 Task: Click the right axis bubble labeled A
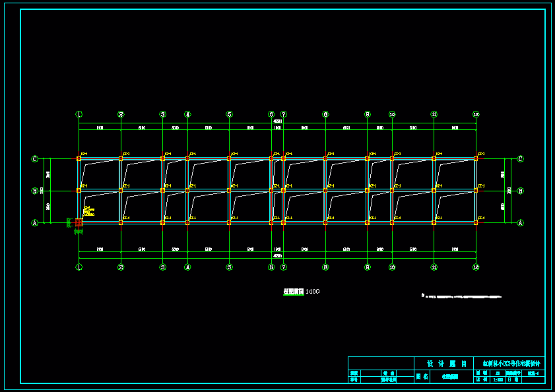tap(520, 223)
